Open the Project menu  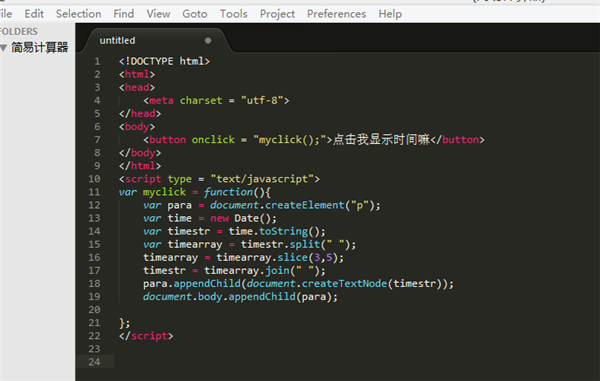pos(277,14)
